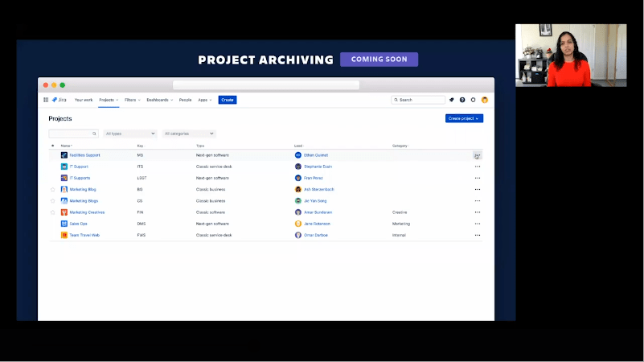The height and width of the screenshot is (362, 644).
Task: Expand the All categories filter dropdown
Action: (189, 134)
